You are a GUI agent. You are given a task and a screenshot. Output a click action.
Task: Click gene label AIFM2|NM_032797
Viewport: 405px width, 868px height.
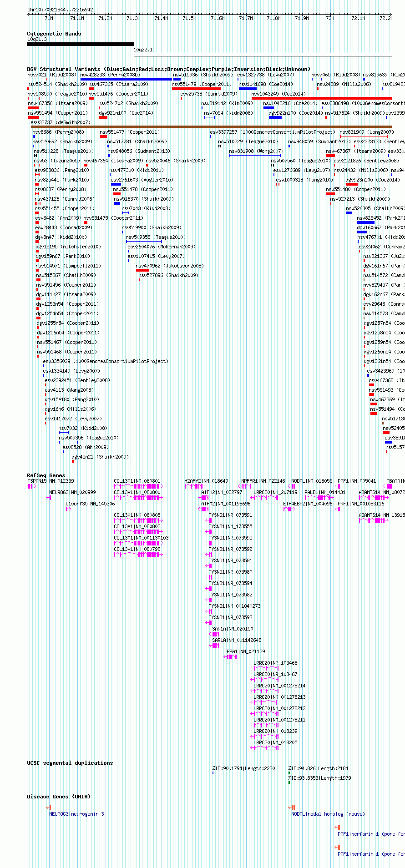(222, 492)
